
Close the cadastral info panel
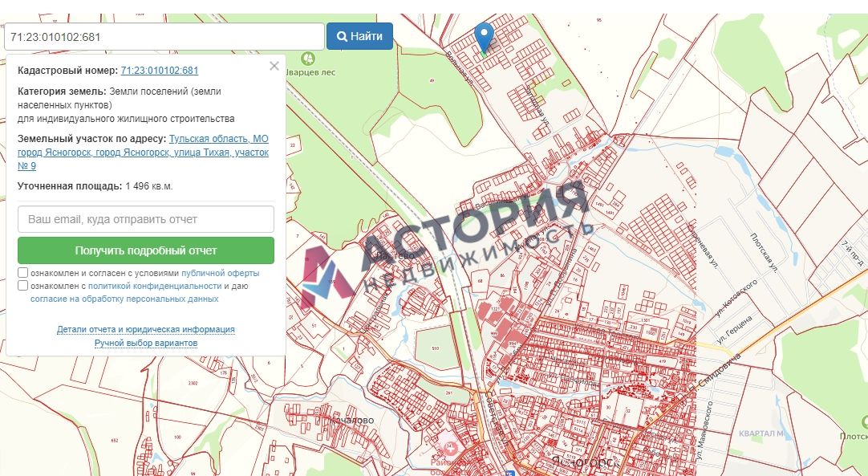pyautogui.click(x=274, y=66)
